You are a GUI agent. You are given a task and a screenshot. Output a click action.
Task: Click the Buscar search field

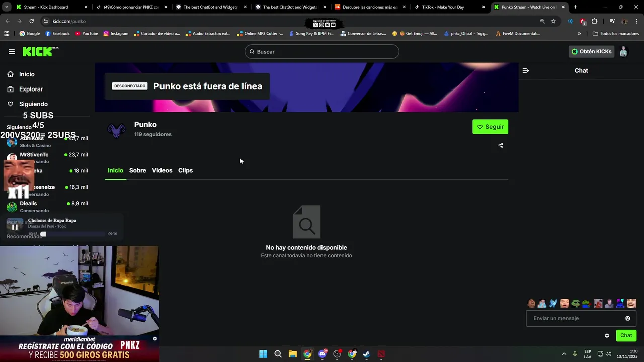[322, 52]
